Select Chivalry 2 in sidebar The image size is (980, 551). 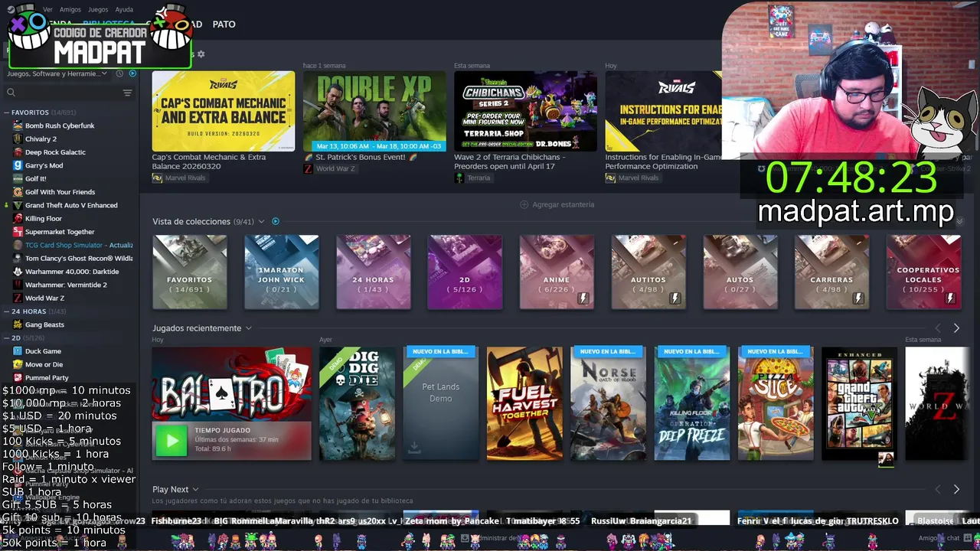pyautogui.click(x=41, y=139)
